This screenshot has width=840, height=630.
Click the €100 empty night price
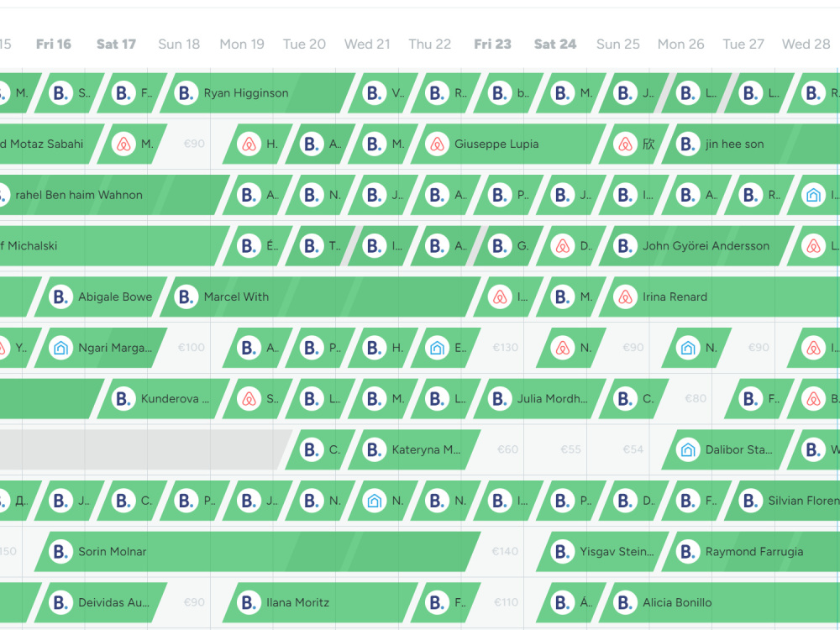click(192, 348)
